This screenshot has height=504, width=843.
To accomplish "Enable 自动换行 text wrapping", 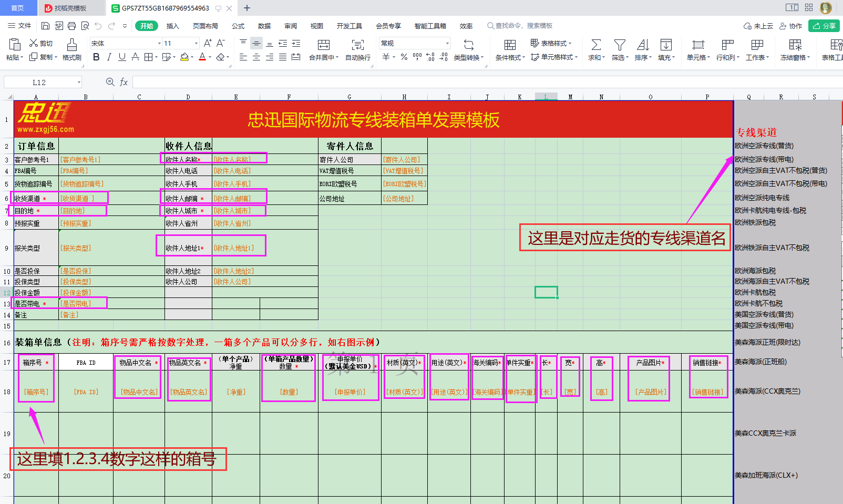I will click(x=357, y=50).
